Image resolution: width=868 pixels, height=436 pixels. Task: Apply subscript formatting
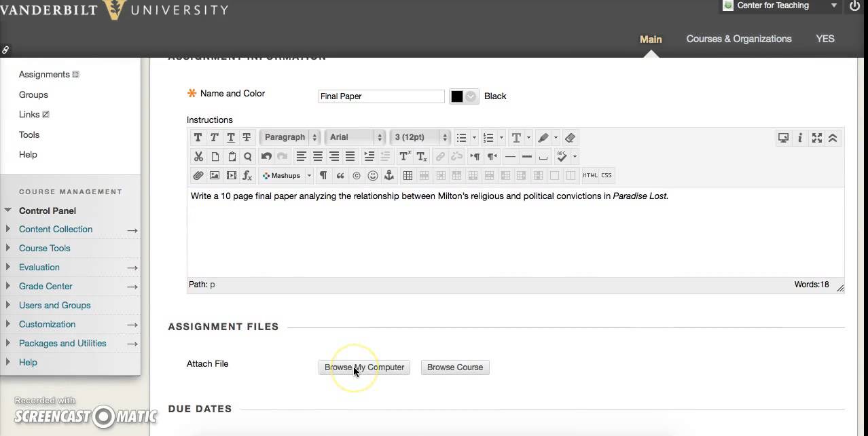[x=422, y=156]
